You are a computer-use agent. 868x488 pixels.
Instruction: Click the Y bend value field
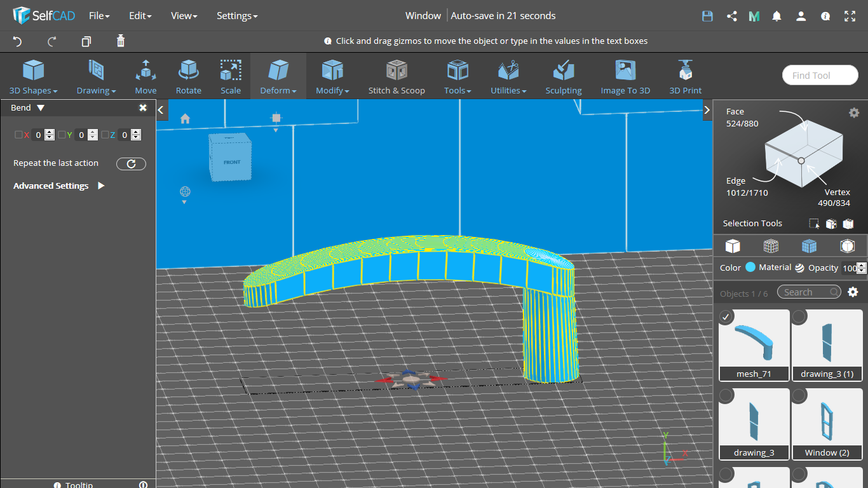pos(81,135)
